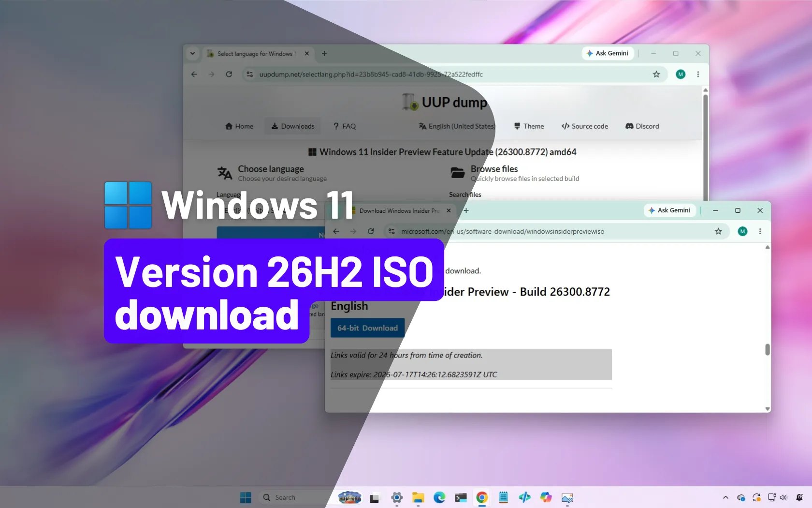
Task: Show hidden system tray icons
Action: click(725, 497)
